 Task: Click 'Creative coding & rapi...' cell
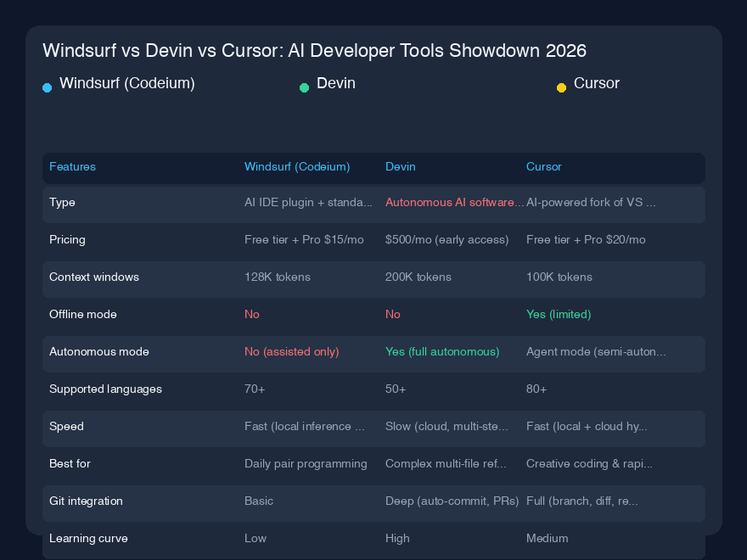pyautogui.click(x=589, y=464)
